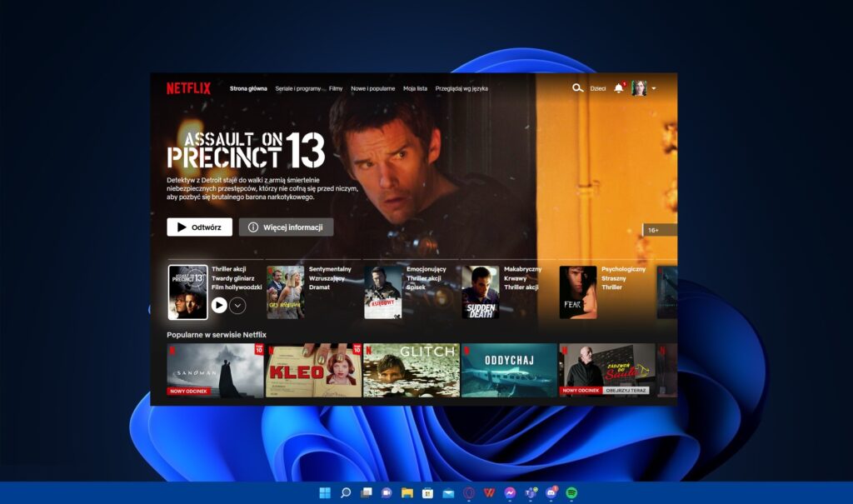The image size is (853, 504).
Task: Select the Sudden Death poster
Action: pyautogui.click(x=481, y=292)
